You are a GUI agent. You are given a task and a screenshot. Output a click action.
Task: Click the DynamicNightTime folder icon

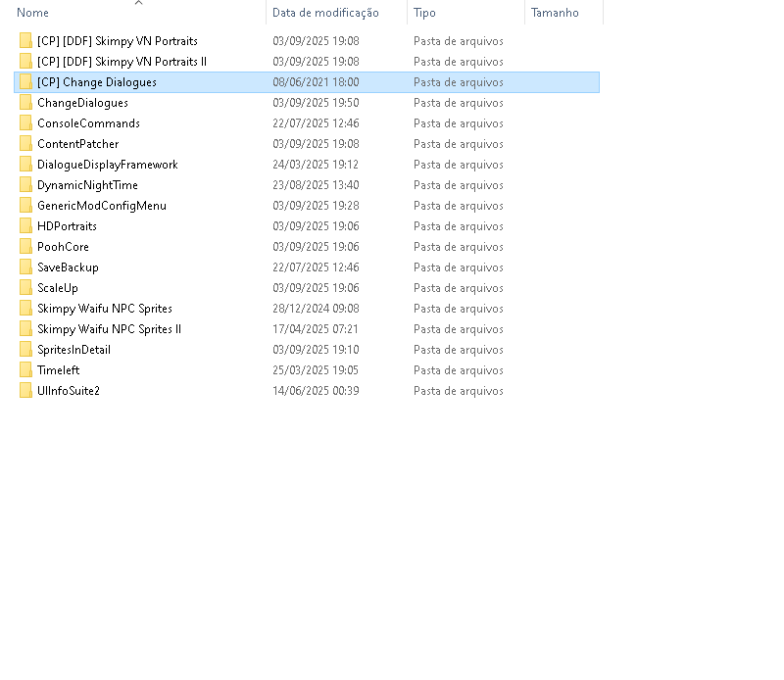coord(25,184)
